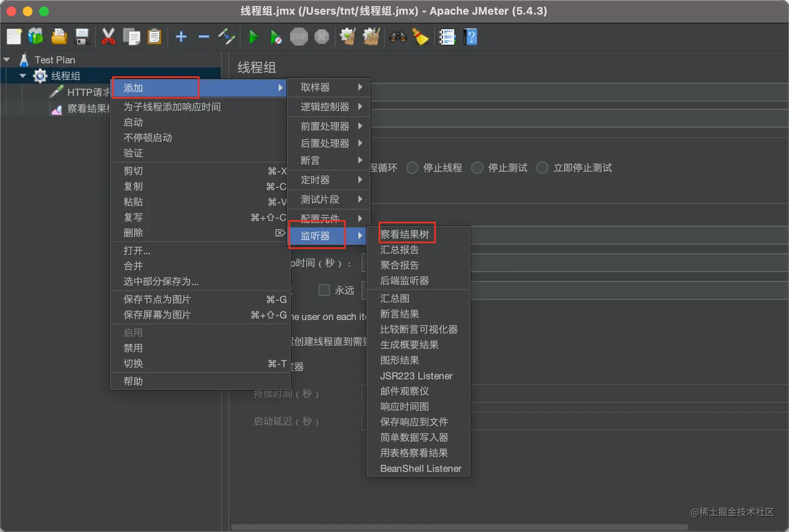Click the Shutdown icon in the toolbar
Image resolution: width=789 pixels, height=532 pixels.
[322, 37]
